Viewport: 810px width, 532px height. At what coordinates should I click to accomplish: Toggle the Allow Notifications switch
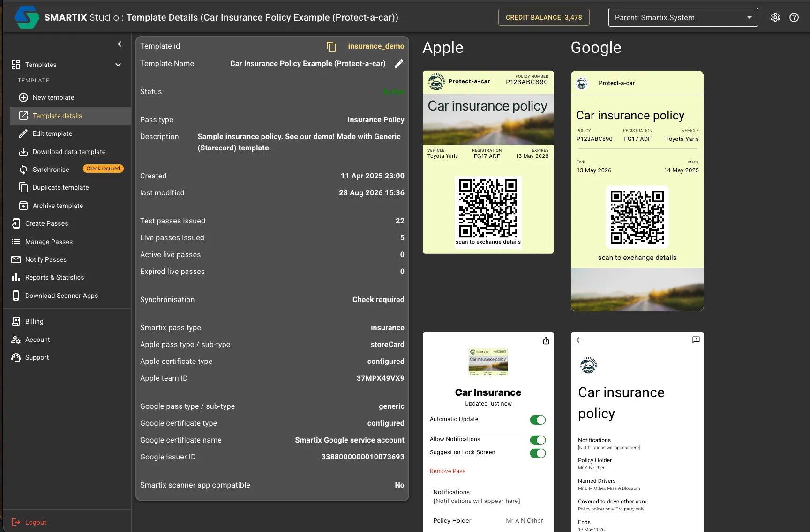(538, 440)
